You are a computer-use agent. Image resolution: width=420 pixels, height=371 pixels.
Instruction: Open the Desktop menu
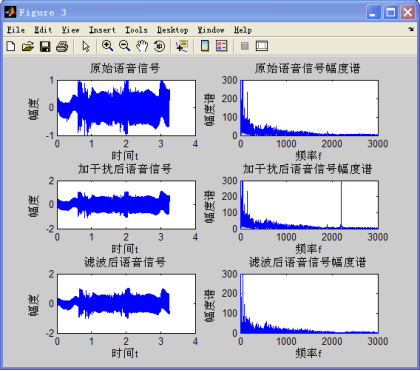click(x=173, y=30)
